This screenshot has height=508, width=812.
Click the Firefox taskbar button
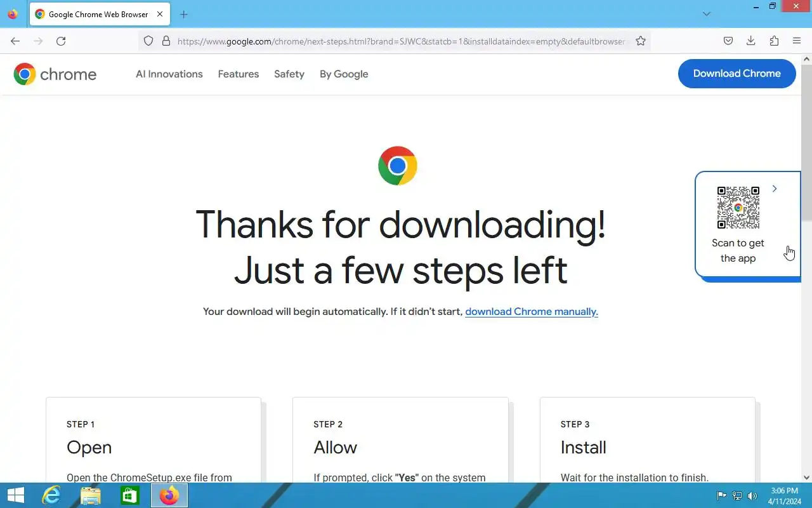[169, 495]
